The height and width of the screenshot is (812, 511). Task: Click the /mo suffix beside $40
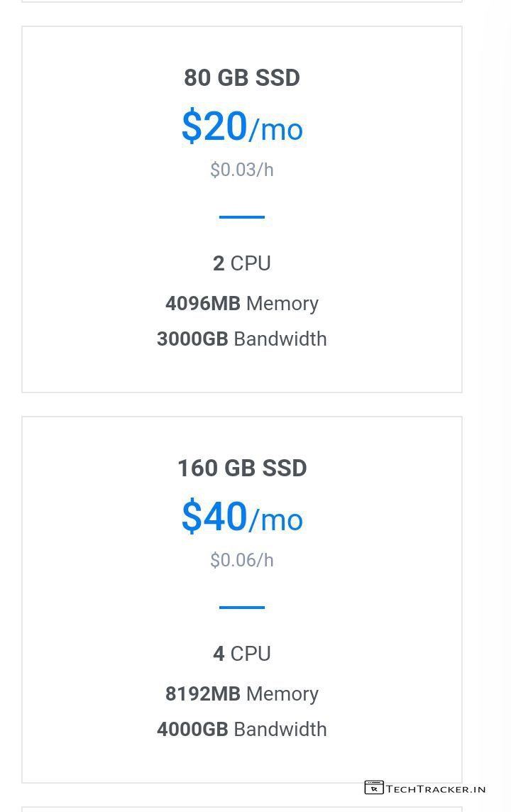pos(276,520)
